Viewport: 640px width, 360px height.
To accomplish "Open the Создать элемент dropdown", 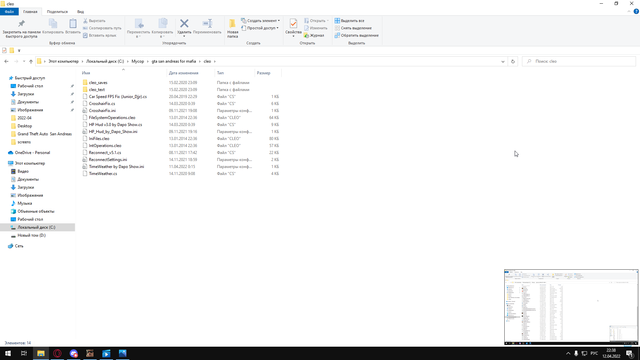I will [x=260, y=20].
